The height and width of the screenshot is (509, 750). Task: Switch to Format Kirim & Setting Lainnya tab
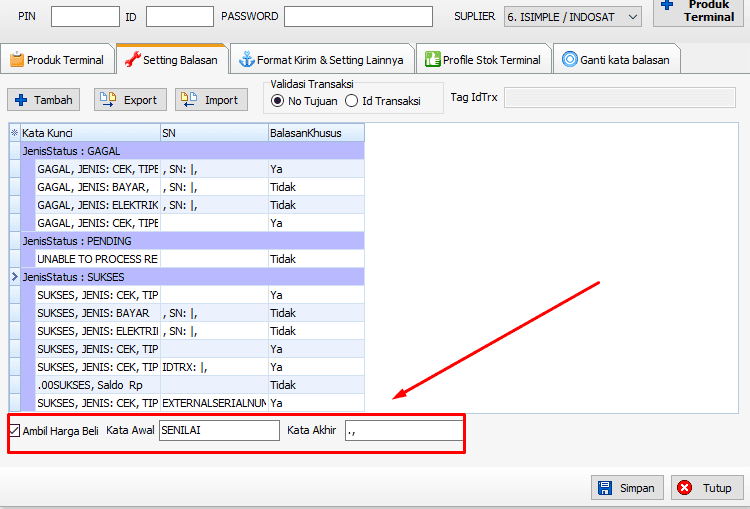(x=320, y=60)
